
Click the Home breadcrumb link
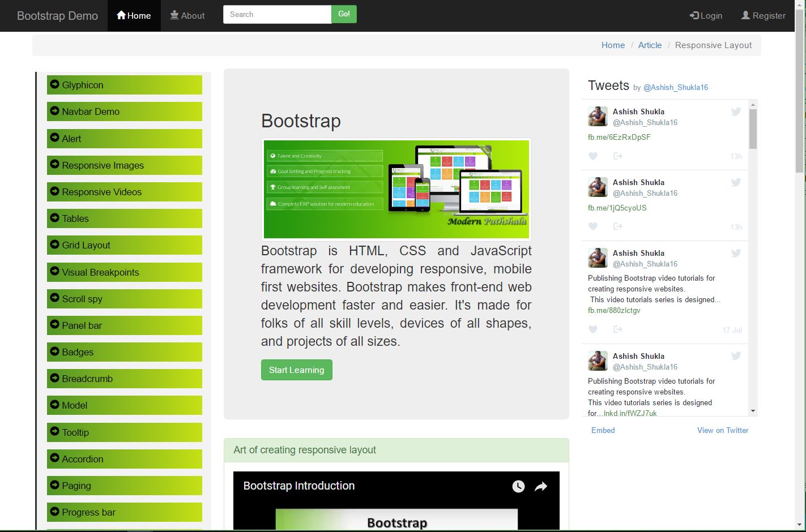(613, 45)
